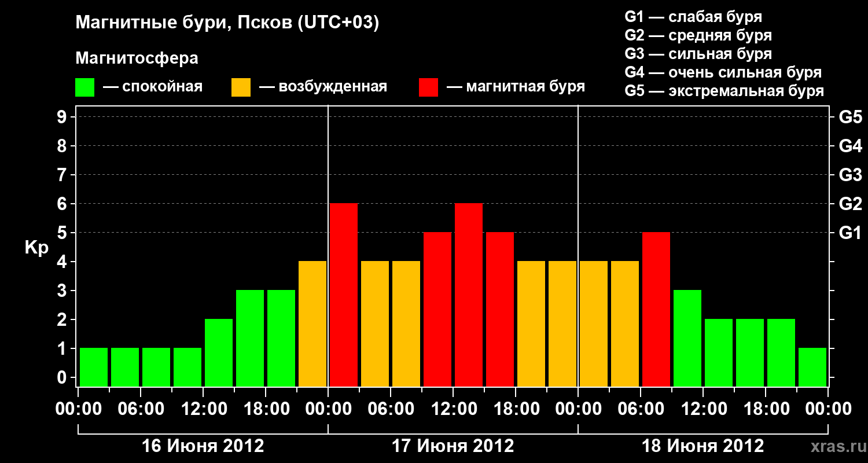Click the G1 label on the right axis
This screenshot has height=463, width=868.
850,233
